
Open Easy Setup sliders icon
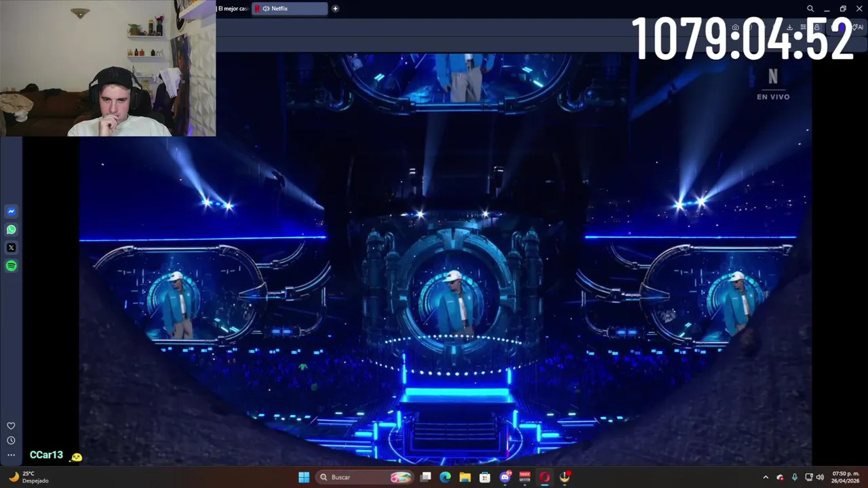pyautogui.click(x=804, y=27)
